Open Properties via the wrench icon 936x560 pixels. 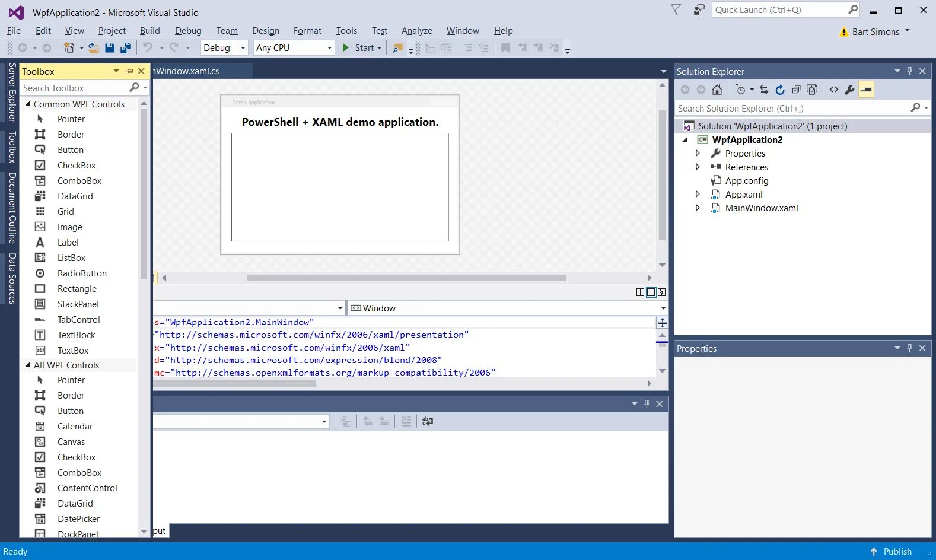(x=850, y=90)
